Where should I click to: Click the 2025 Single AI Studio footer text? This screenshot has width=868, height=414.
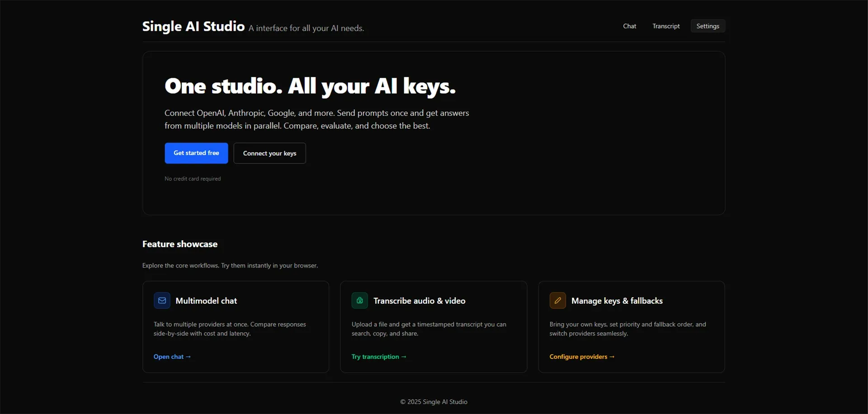pyautogui.click(x=434, y=402)
